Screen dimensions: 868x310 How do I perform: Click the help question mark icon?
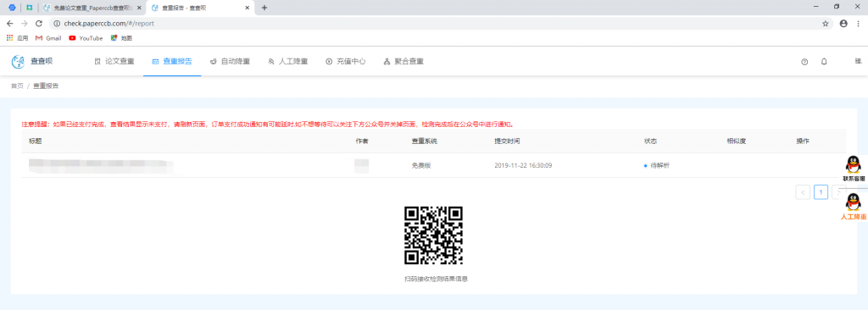804,62
